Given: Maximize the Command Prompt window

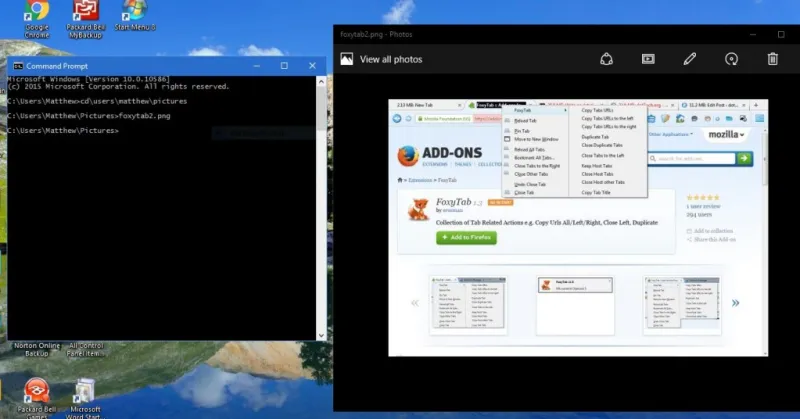Looking at the screenshot, I should 284,66.
